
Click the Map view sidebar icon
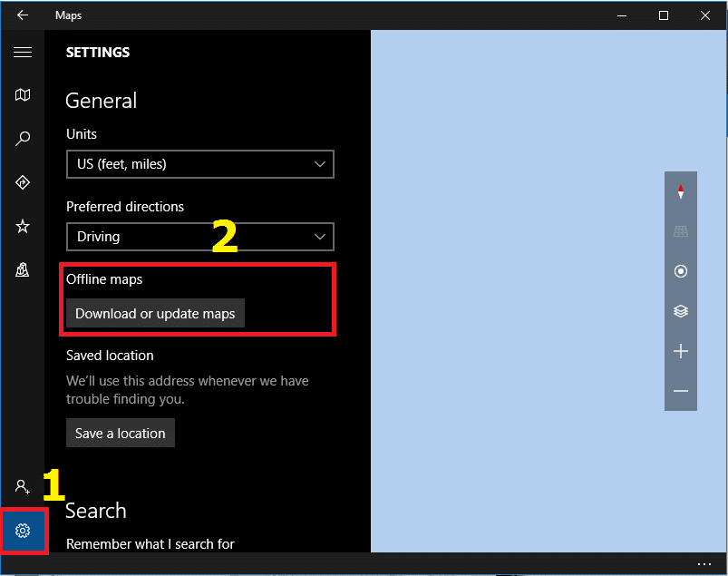tap(23, 95)
